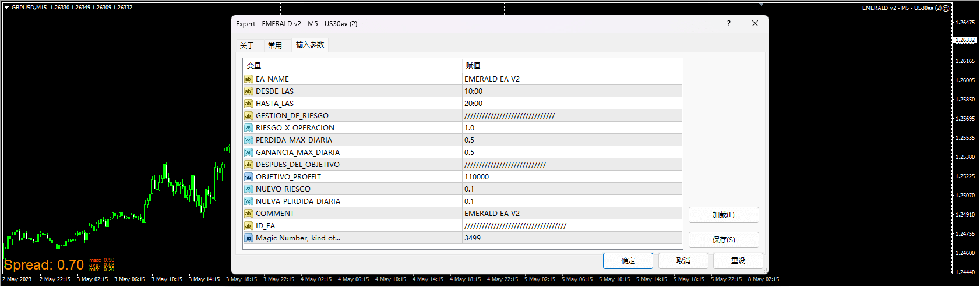Edit the HASTA_LAS value 20:00

point(572,104)
